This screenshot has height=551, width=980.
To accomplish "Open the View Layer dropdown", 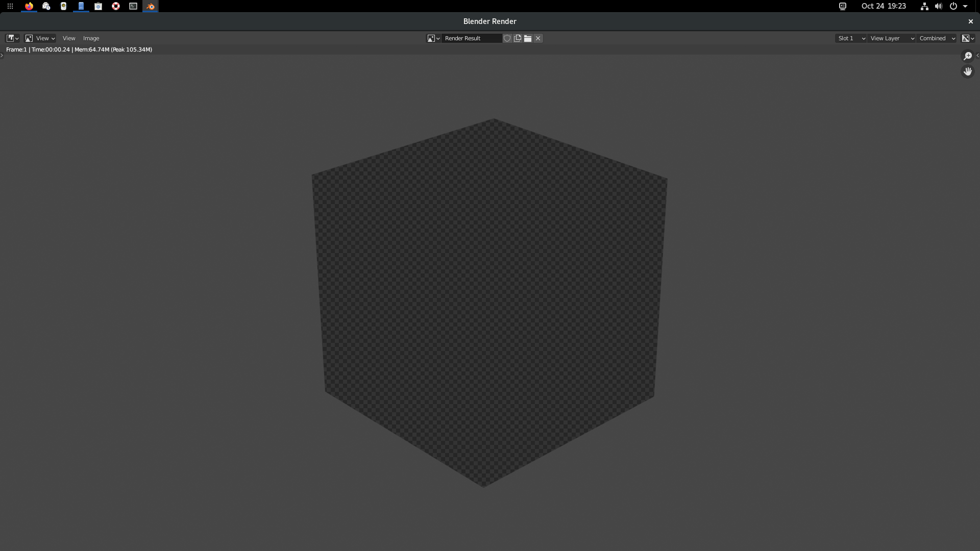I will (x=892, y=38).
